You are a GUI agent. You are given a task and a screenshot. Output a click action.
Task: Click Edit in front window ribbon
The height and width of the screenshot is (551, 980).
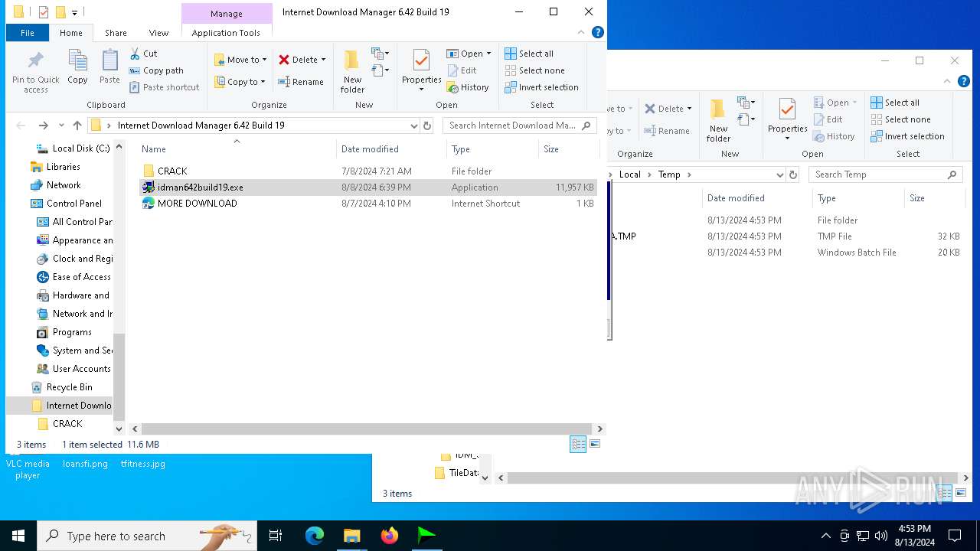pyautogui.click(x=462, y=70)
